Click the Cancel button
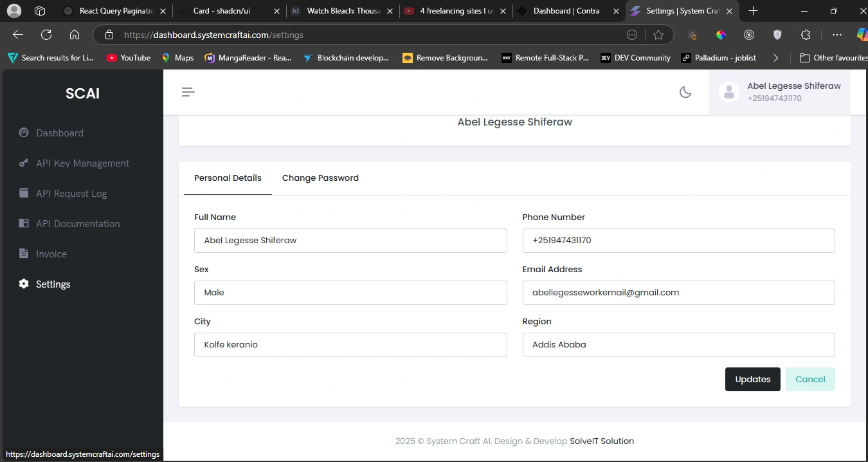This screenshot has height=462, width=868. pos(809,380)
